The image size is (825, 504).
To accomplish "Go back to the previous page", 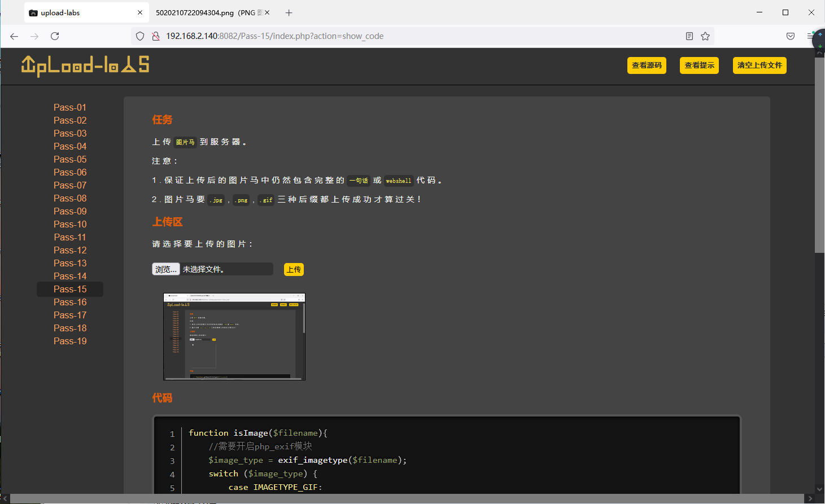I will tap(14, 36).
